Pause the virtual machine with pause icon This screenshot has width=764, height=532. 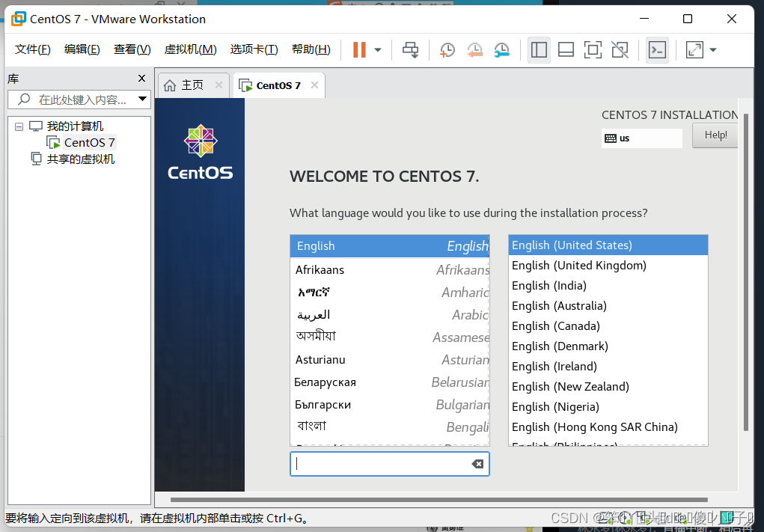coord(359,49)
